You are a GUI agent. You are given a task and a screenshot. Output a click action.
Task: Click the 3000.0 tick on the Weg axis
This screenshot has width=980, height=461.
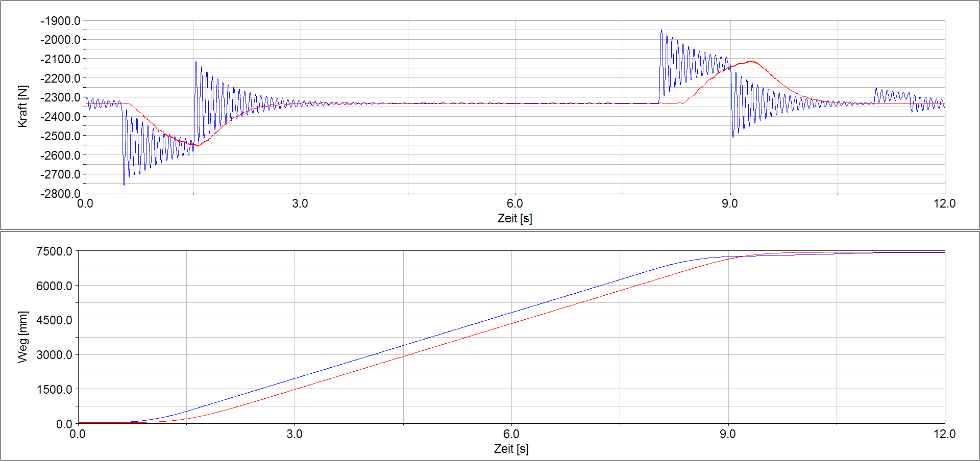pyautogui.click(x=54, y=355)
